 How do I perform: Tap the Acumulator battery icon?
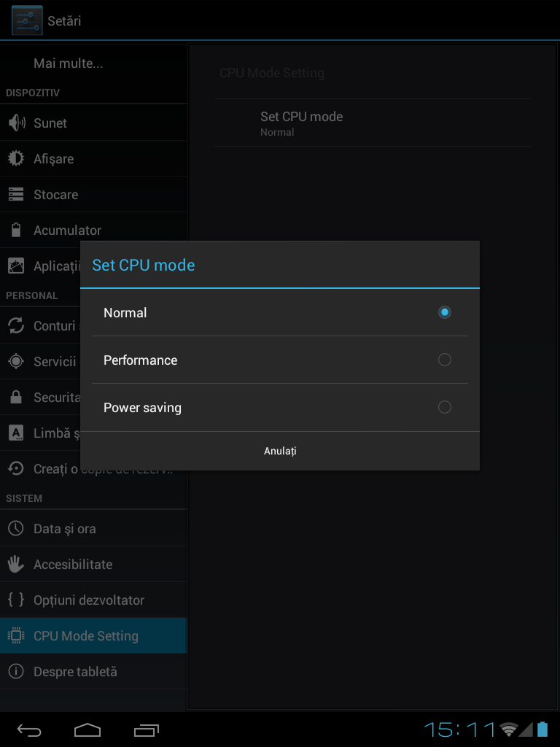[16, 230]
